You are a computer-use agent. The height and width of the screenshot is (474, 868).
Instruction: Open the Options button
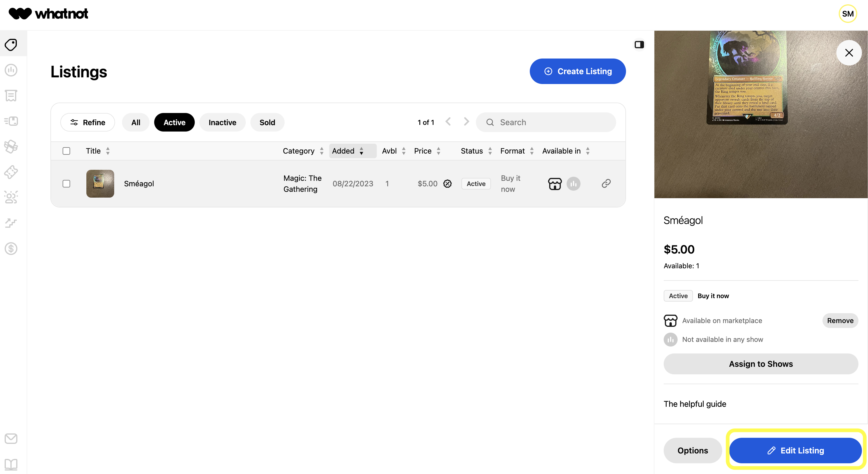click(x=693, y=451)
